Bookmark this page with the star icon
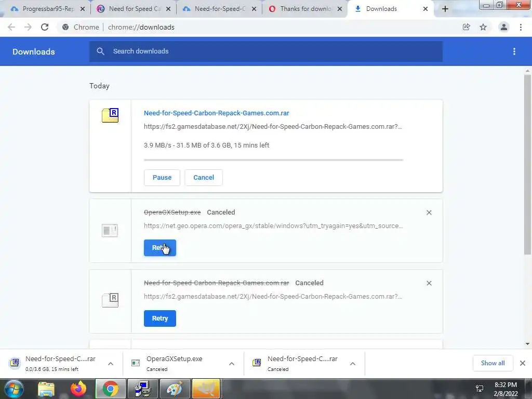This screenshot has height=399, width=532. tap(483, 27)
